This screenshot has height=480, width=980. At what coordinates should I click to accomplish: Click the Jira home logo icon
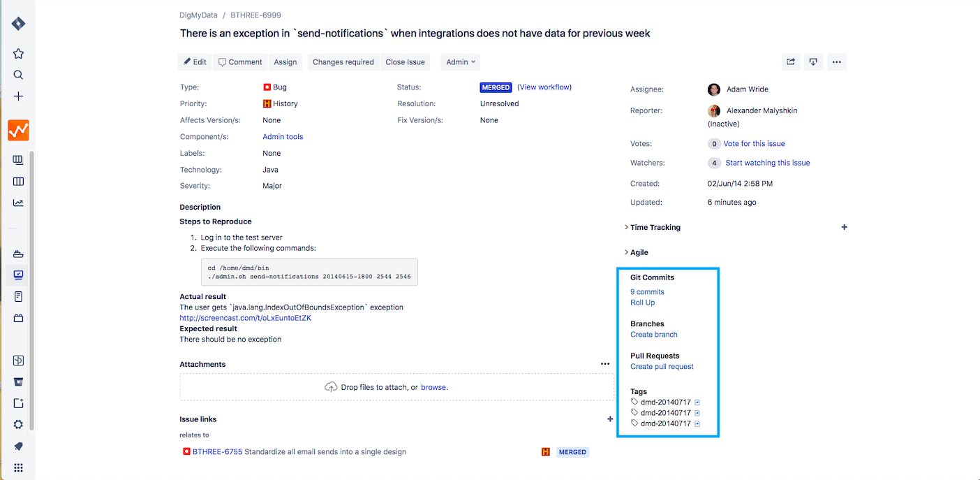19,24
